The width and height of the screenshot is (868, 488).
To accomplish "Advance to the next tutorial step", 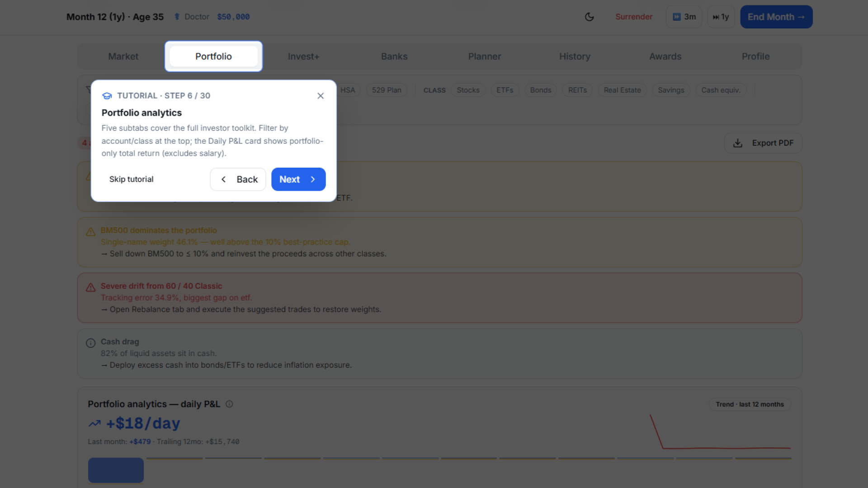I will point(298,179).
